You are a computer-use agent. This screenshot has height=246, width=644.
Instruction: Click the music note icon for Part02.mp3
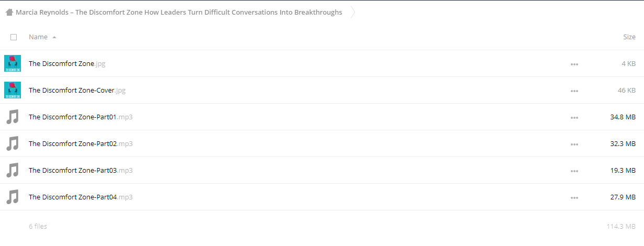pos(13,143)
